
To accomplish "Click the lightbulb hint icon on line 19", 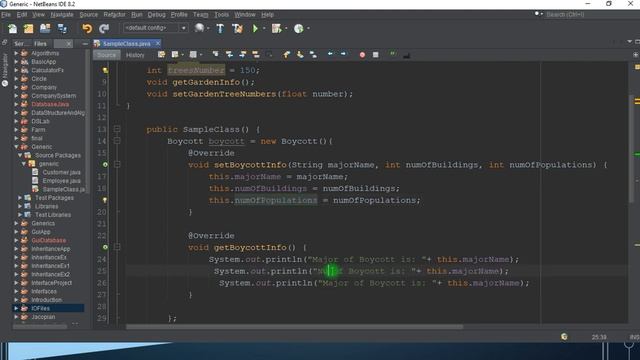I will point(105,200).
